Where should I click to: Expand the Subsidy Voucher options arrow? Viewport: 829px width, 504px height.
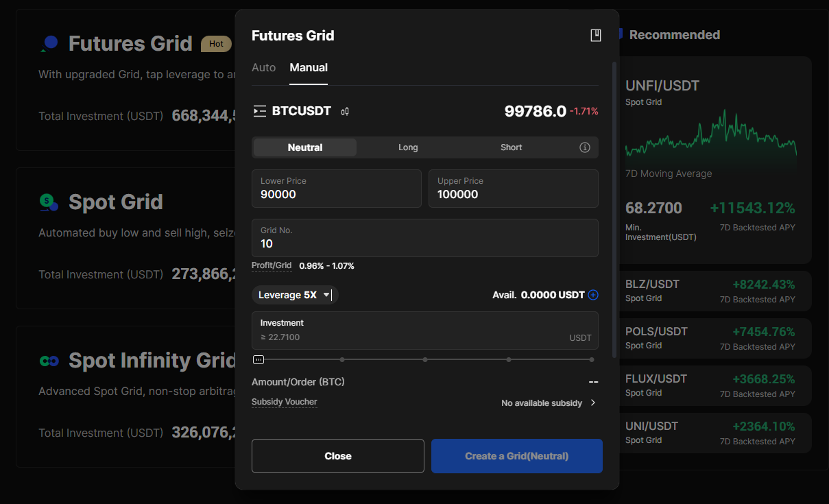pyautogui.click(x=593, y=403)
